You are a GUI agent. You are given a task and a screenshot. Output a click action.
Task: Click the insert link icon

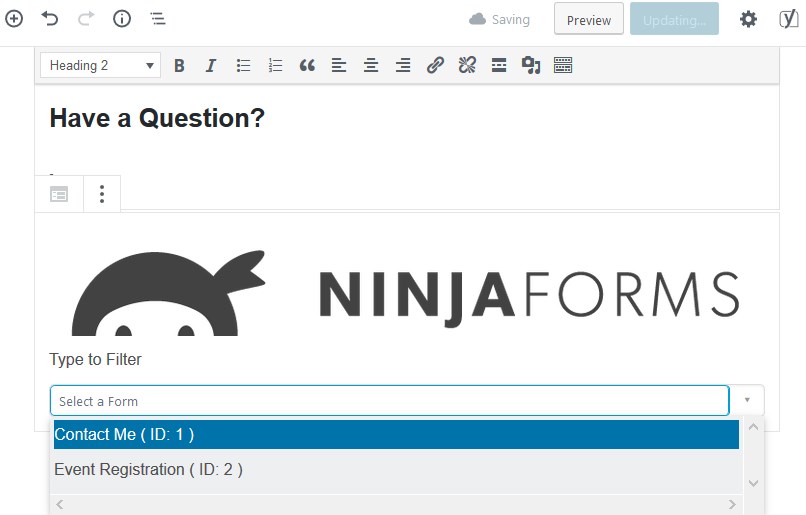tap(435, 65)
